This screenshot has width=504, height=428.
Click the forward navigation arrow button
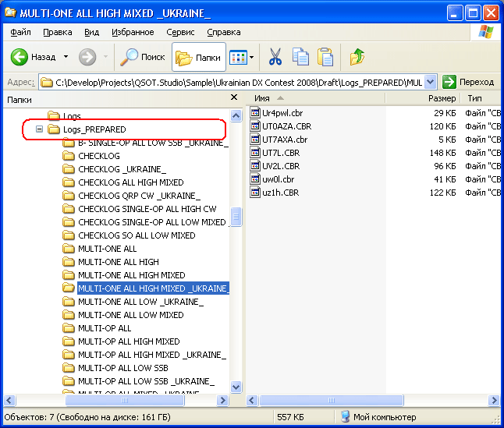(87, 57)
